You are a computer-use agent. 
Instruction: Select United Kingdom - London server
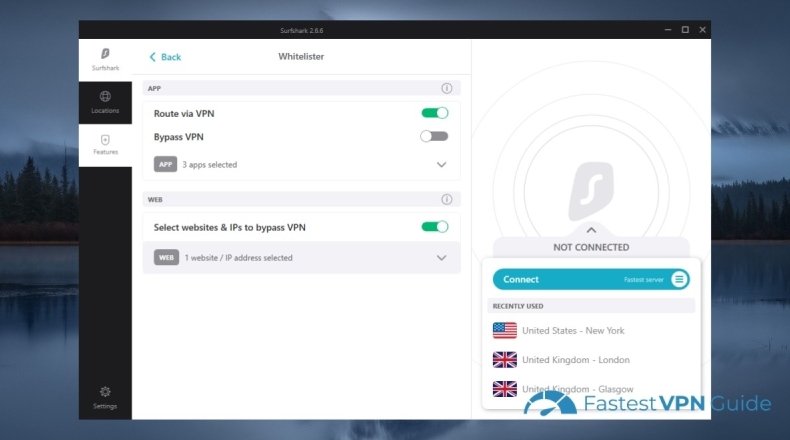[x=575, y=360]
